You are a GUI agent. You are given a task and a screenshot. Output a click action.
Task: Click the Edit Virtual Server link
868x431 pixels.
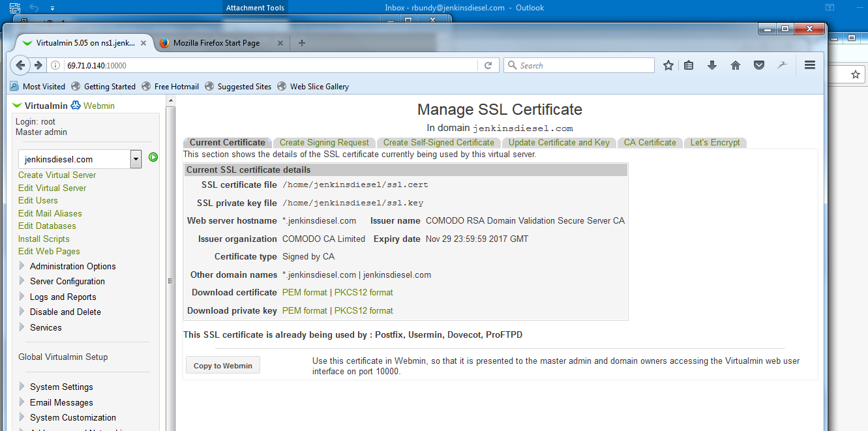pyautogui.click(x=52, y=188)
